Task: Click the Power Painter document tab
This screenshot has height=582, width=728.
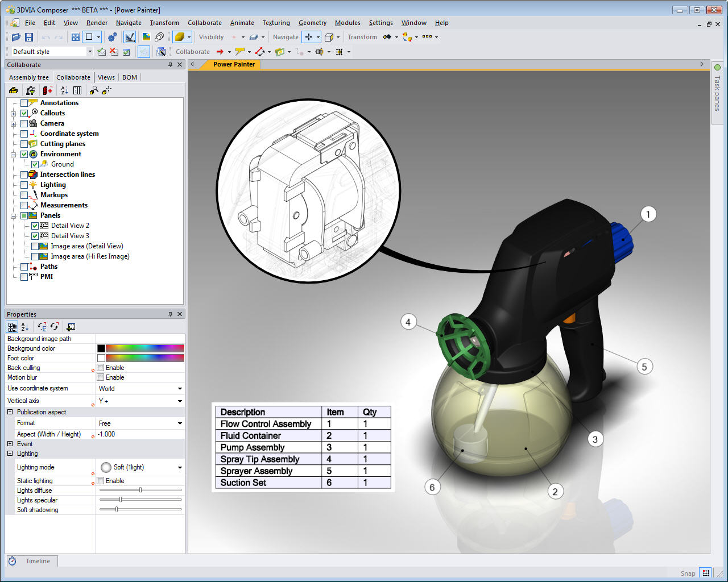Action: (234, 64)
